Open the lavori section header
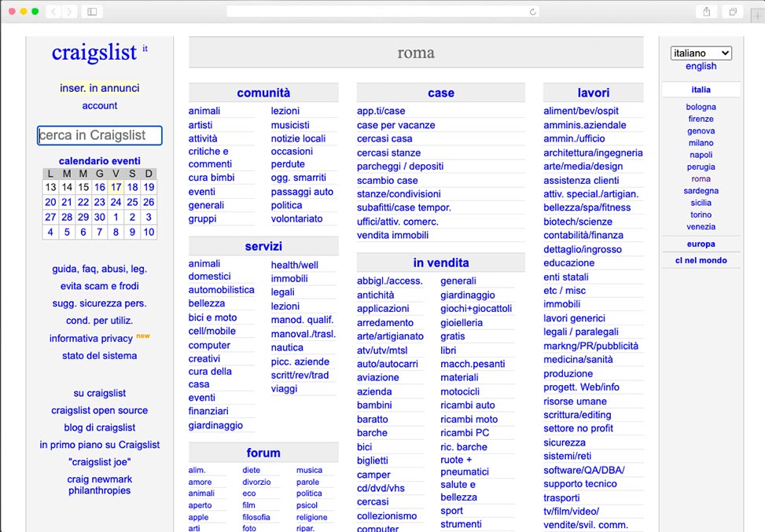765x532 pixels. (x=594, y=93)
